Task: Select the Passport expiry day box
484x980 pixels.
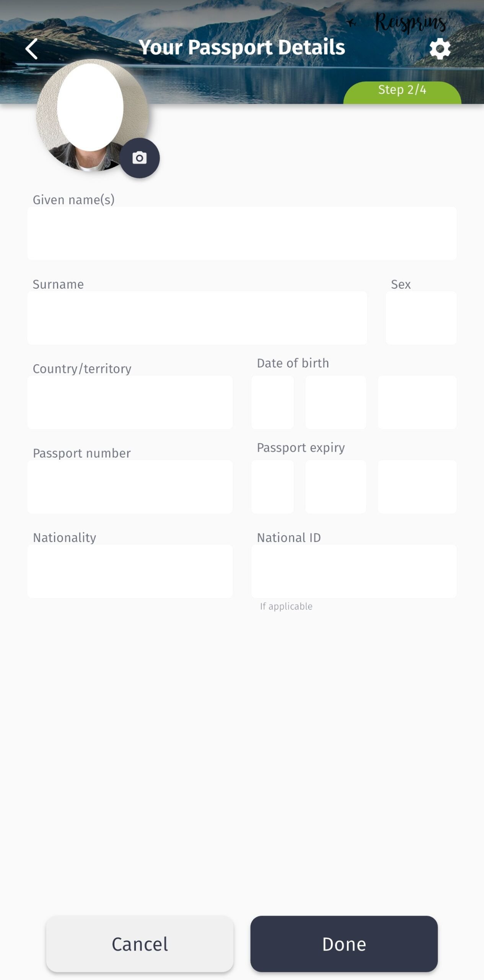Action: click(x=272, y=487)
